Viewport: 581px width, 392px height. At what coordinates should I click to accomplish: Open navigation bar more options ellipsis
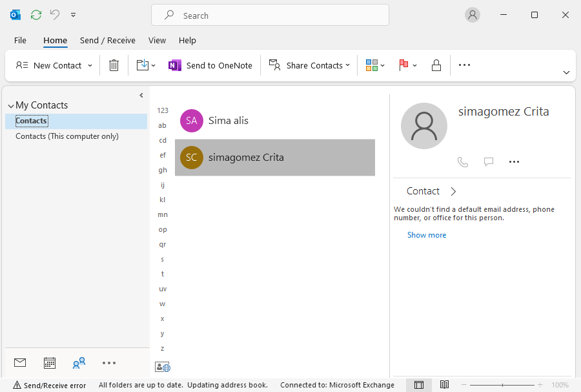[x=109, y=363]
